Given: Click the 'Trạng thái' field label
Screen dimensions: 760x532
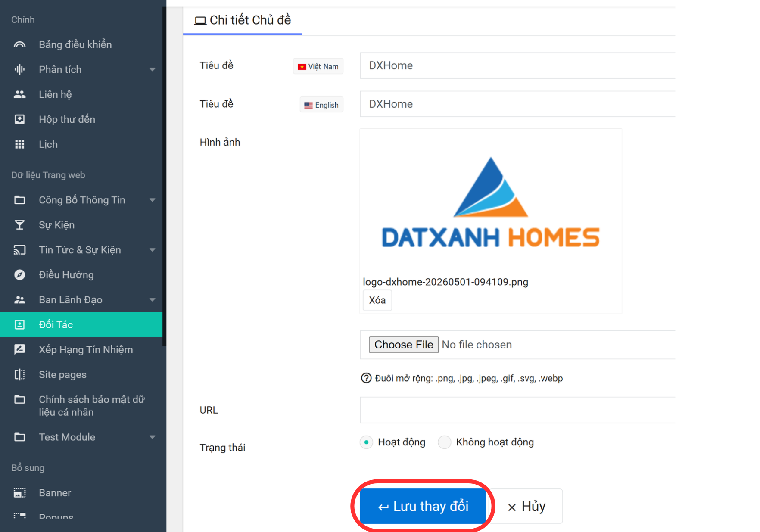Looking at the screenshot, I should click(x=222, y=448).
